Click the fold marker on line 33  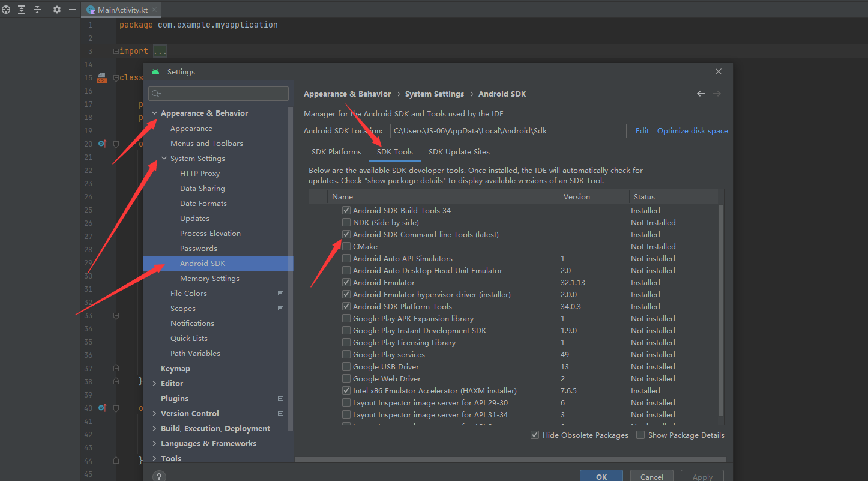pos(116,315)
